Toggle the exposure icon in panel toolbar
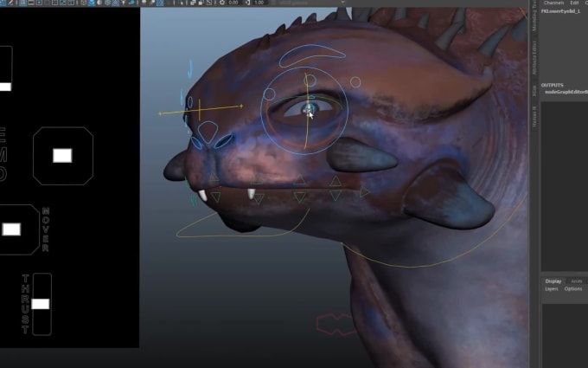Image resolution: width=588 pixels, height=368 pixels. click(222, 3)
